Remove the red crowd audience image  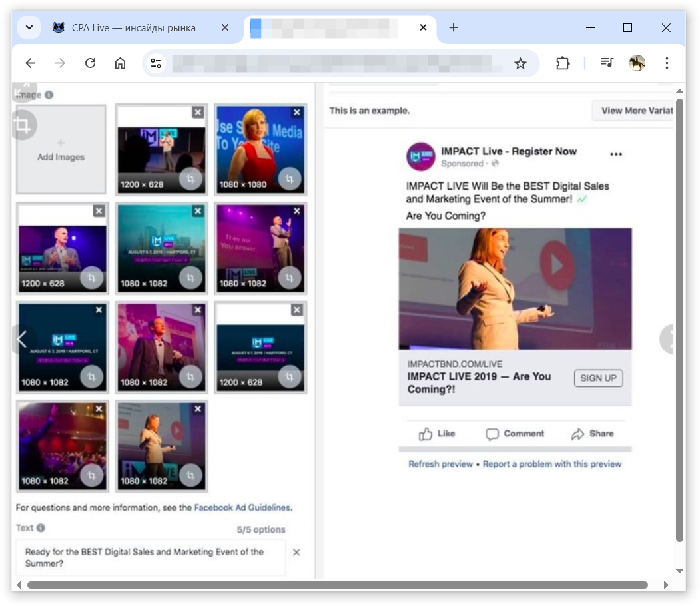(99, 409)
